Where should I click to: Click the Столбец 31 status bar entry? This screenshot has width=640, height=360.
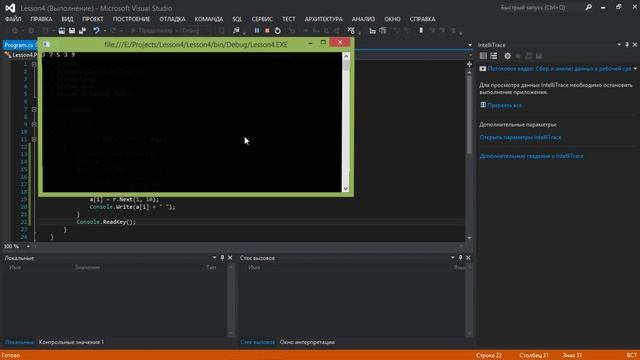534,355
